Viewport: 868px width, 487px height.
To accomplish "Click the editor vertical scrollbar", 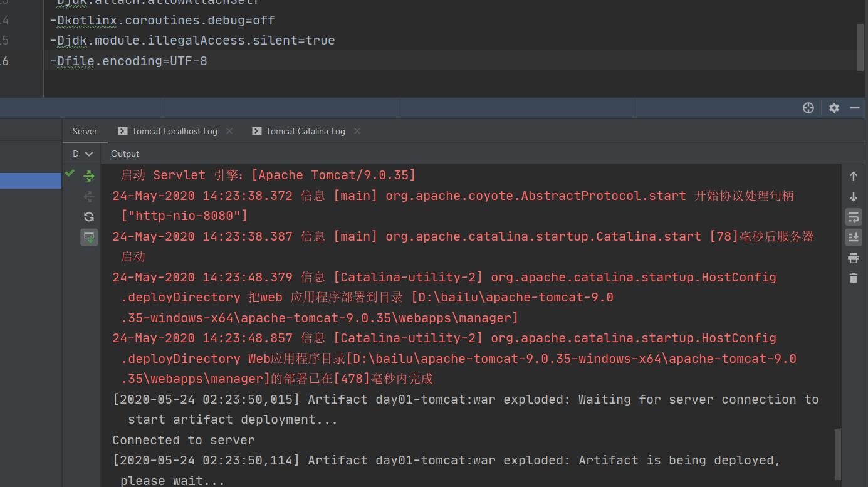I will coord(860,47).
